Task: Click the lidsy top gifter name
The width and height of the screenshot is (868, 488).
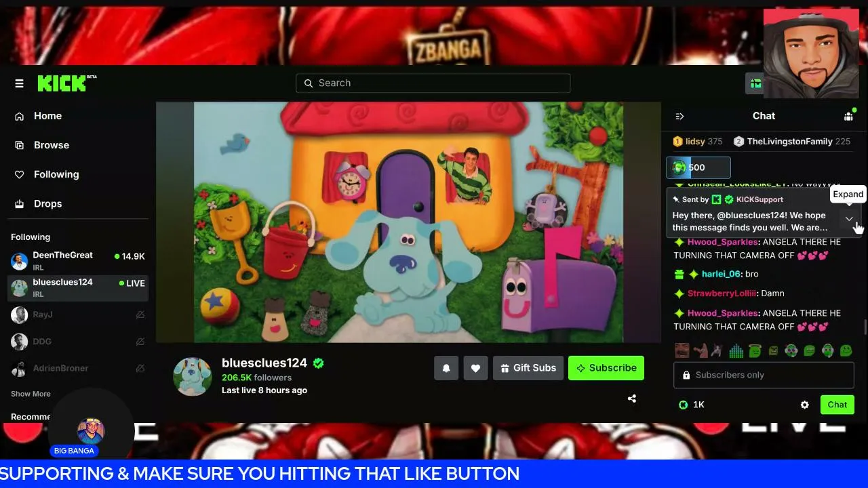Action: [x=695, y=142]
